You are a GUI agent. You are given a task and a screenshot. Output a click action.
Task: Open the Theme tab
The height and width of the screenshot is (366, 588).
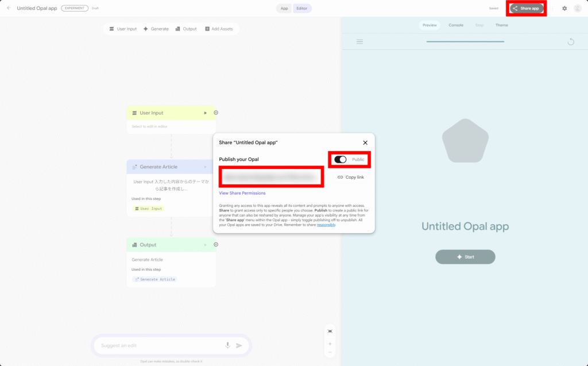pyautogui.click(x=501, y=25)
